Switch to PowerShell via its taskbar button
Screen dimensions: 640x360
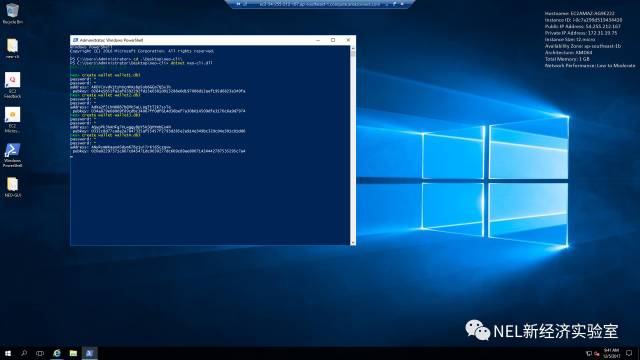89,353
